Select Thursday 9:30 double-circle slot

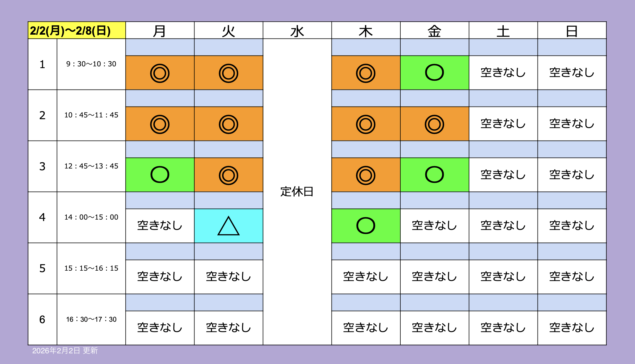[x=366, y=73]
